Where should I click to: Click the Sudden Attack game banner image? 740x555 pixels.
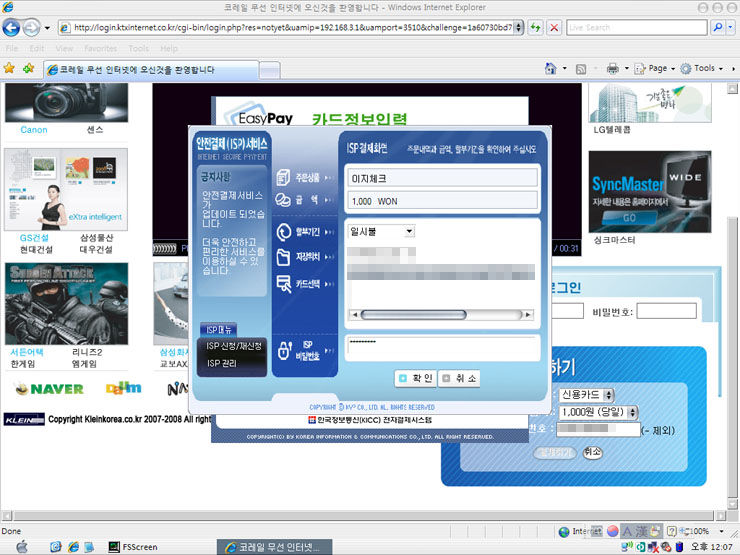(x=66, y=304)
